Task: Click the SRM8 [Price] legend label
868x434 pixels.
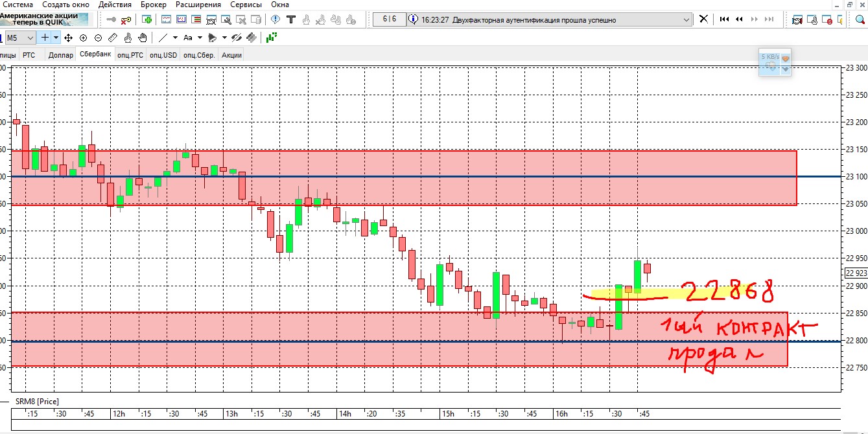Action: coord(37,402)
